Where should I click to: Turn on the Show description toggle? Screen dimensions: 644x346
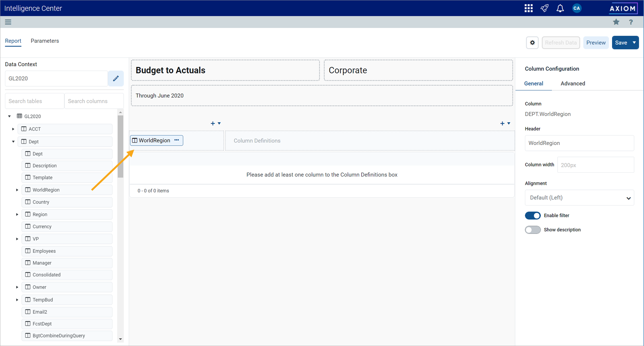click(533, 230)
